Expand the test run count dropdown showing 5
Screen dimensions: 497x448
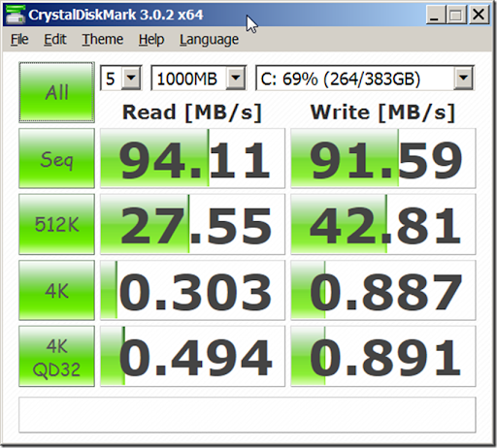point(131,78)
